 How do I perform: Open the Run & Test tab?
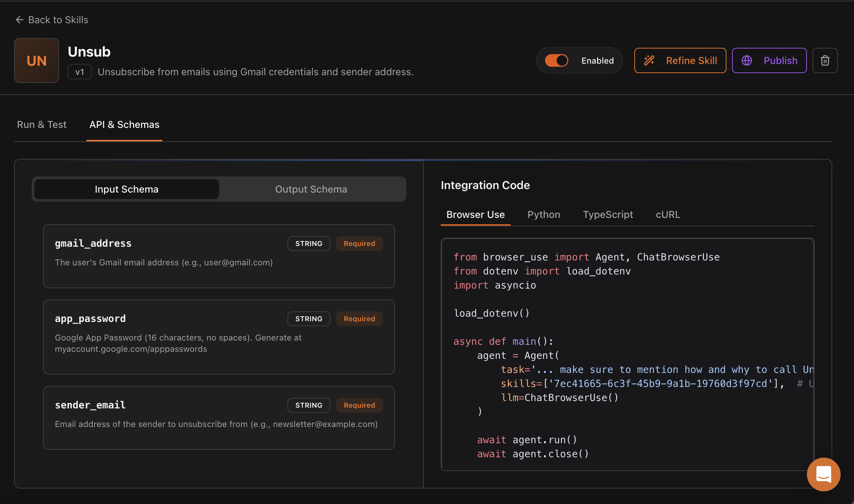pos(42,124)
